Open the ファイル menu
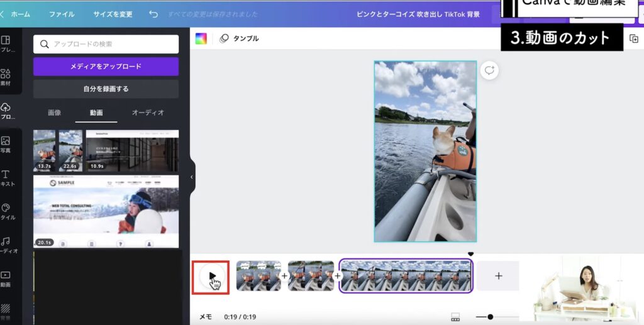 pyautogui.click(x=62, y=14)
